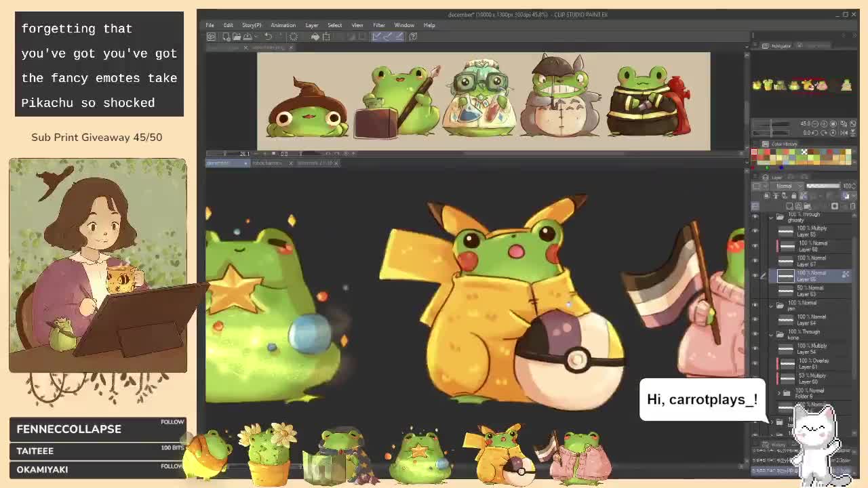Click the layer opacity stepper arrows
Screen dimensions: 868x488
click(x=854, y=186)
